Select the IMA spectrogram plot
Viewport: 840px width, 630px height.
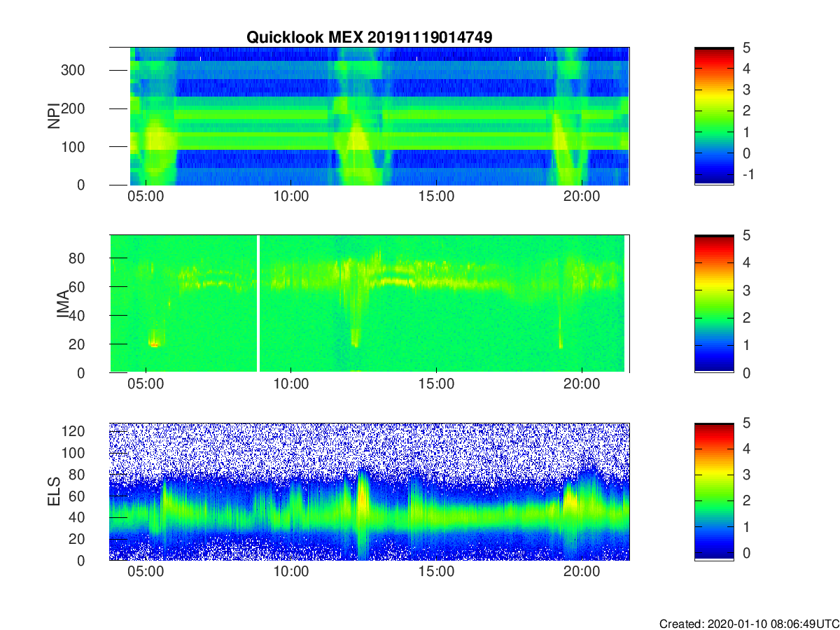click(370, 304)
